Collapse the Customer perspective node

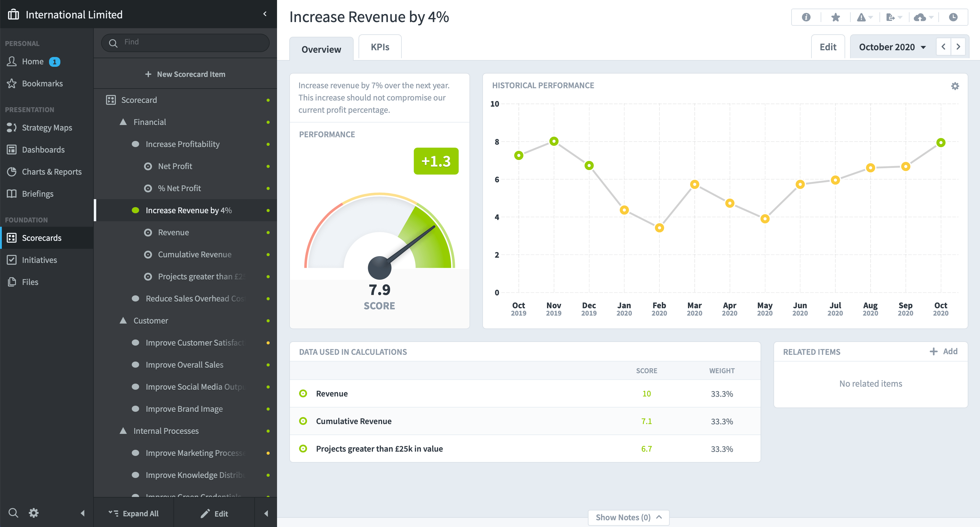pyautogui.click(x=123, y=321)
